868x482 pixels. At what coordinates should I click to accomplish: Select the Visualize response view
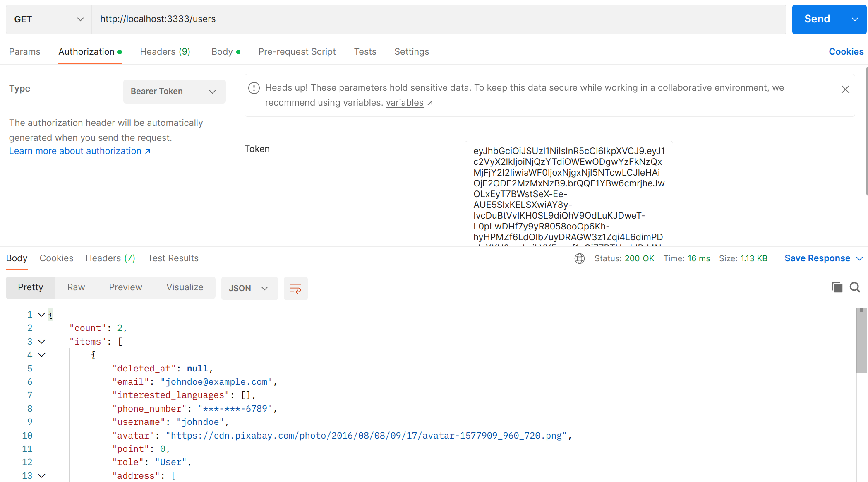point(185,287)
